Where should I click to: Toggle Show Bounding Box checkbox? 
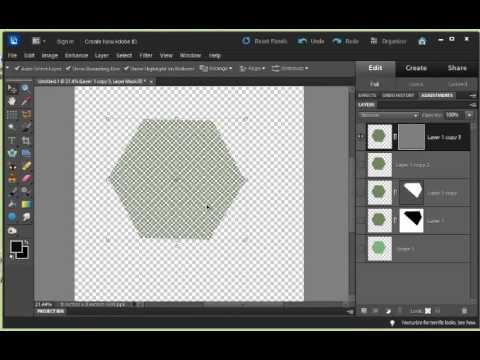tap(68, 68)
